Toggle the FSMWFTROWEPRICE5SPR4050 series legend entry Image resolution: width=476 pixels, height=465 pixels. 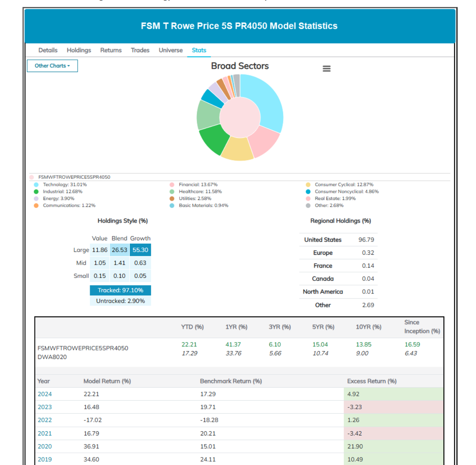[x=74, y=177]
